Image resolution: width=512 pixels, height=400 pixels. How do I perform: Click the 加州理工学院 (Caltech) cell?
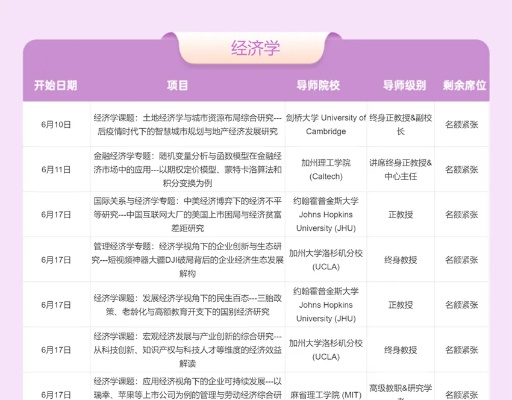(x=326, y=169)
